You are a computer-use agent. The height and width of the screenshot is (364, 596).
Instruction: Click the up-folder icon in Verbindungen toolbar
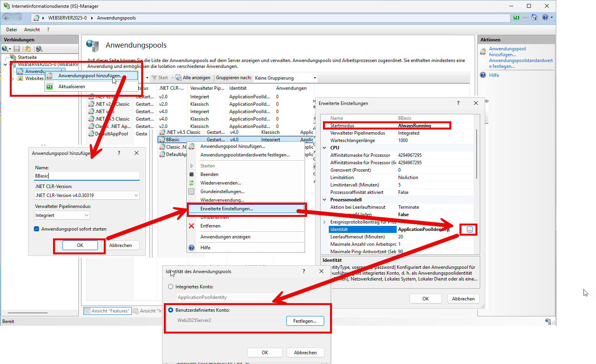tap(28, 49)
